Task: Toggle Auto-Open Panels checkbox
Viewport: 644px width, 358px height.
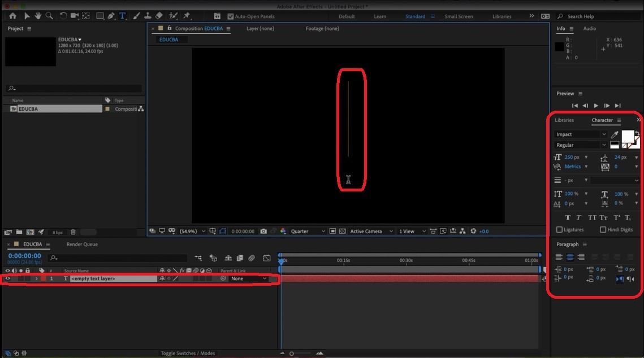Action: [230, 16]
